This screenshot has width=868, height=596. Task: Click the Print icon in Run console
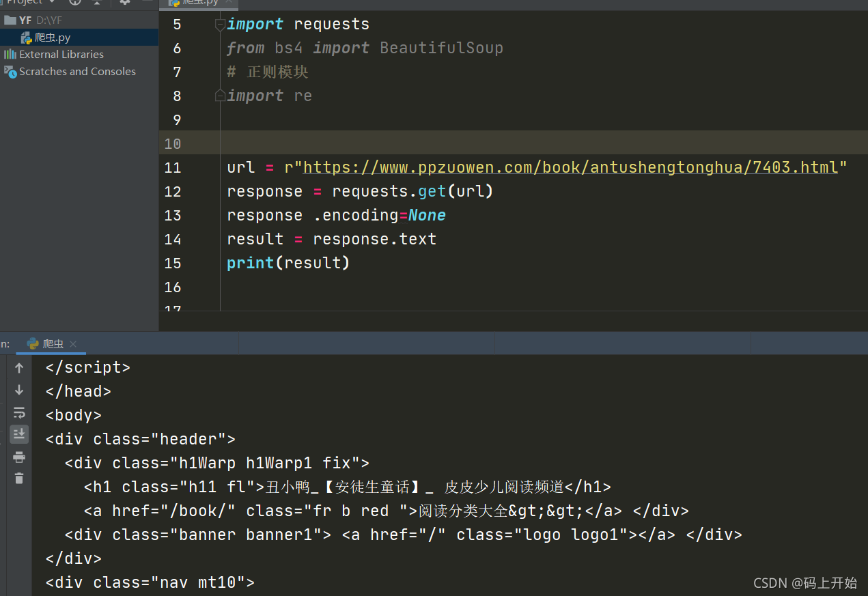19,457
